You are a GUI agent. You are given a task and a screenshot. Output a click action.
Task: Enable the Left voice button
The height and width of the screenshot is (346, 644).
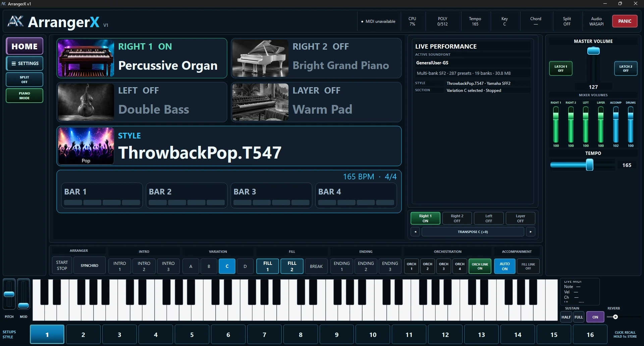point(489,218)
